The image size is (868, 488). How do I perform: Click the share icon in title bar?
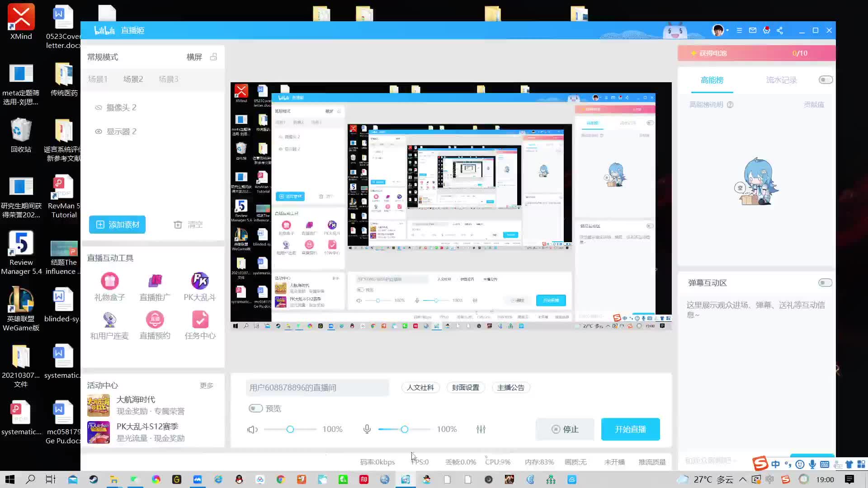tap(780, 30)
